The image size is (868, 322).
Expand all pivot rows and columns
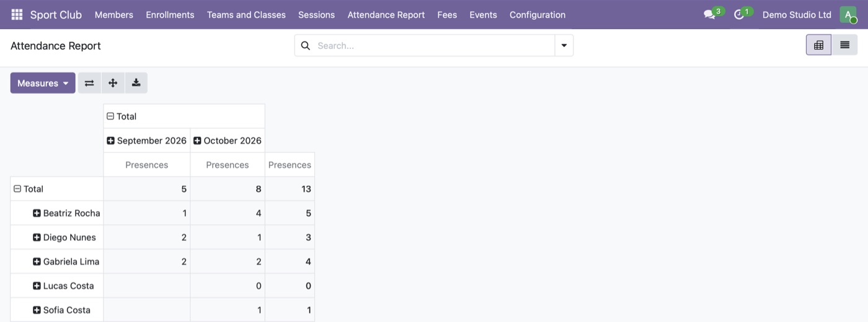pyautogui.click(x=113, y=83)
